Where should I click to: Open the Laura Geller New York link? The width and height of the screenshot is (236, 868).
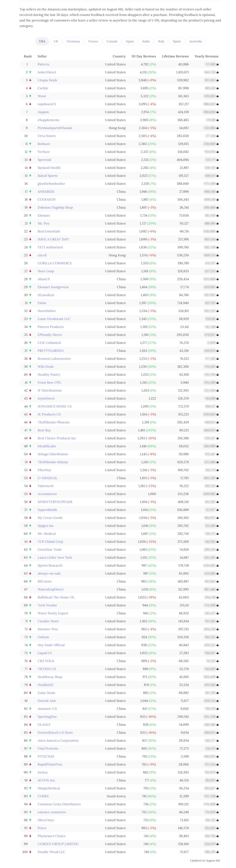(55, 558)
